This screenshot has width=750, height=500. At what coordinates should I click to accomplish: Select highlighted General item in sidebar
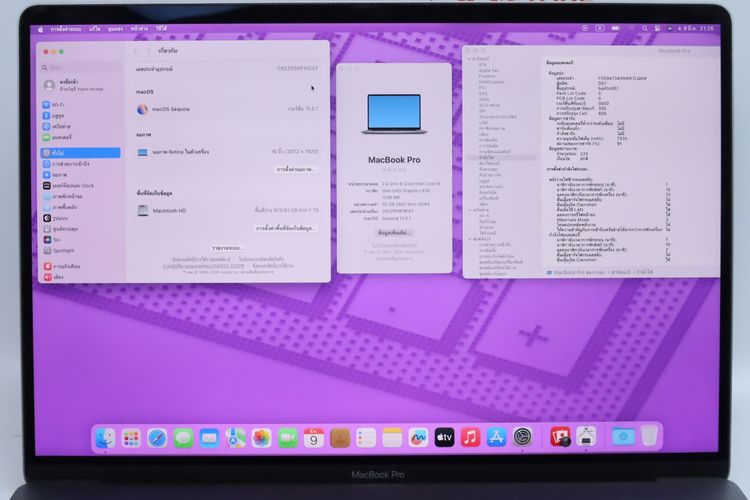pos(80,153)
